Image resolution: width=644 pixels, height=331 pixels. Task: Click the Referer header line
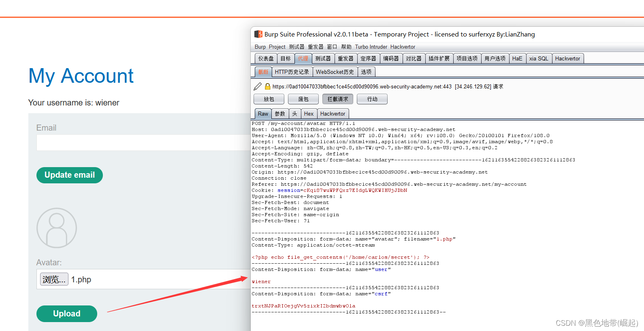click(389, 184)
